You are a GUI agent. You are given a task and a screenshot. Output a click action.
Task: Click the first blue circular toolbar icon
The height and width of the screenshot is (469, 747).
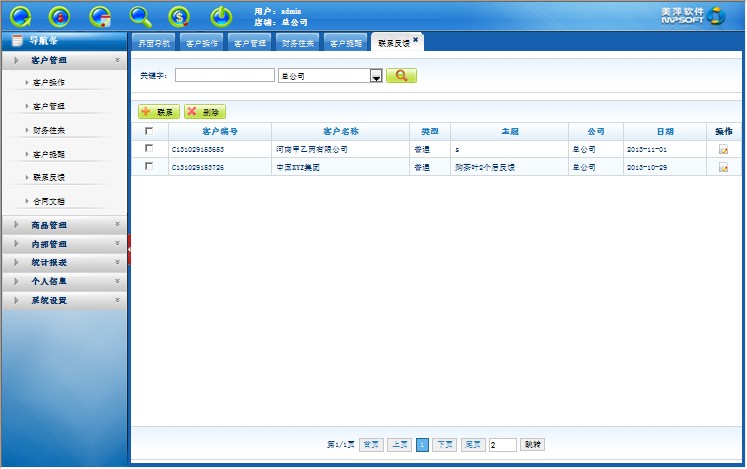(x=20, y=16)
